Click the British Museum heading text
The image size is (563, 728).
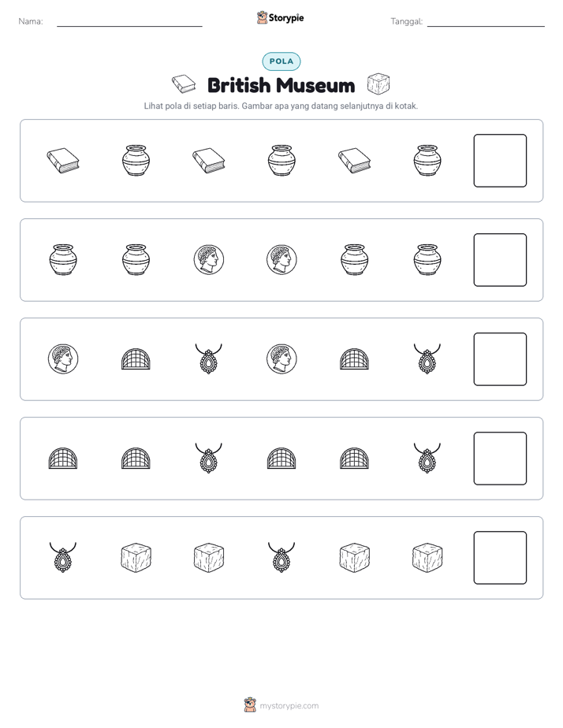pyautogui.click(x=281, y=85)
